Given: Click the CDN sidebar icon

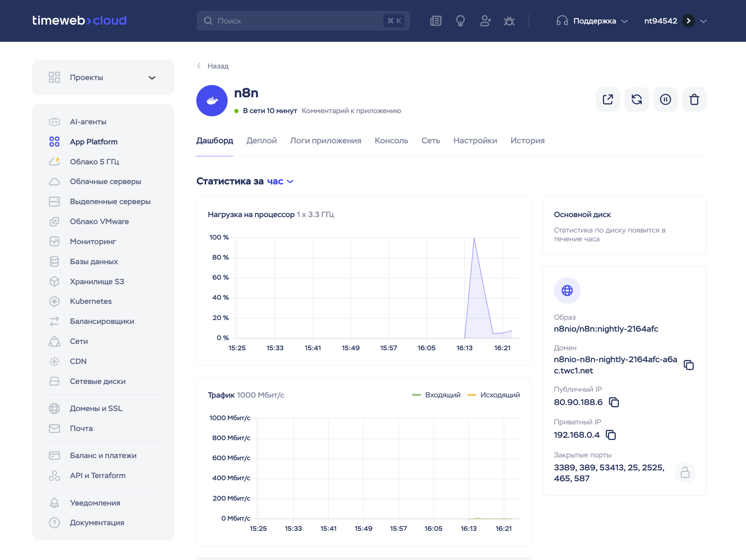Looking at the screenshot, I should 54,362.
